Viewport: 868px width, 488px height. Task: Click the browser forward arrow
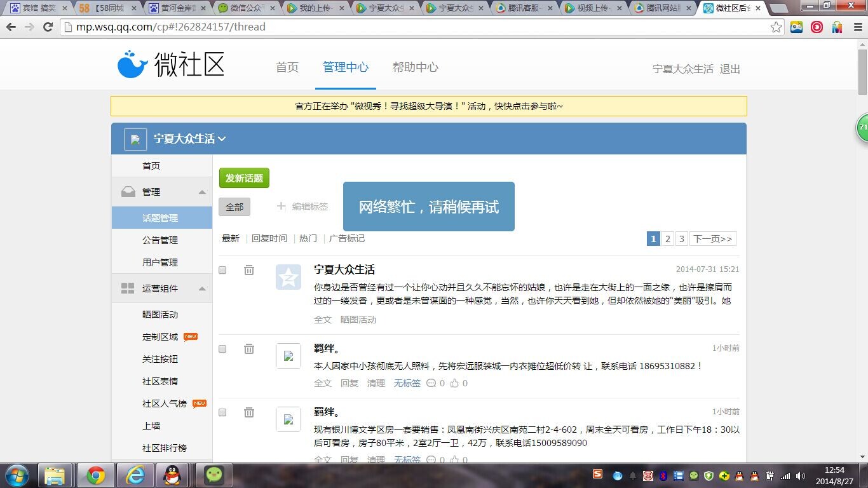(29, 27)
